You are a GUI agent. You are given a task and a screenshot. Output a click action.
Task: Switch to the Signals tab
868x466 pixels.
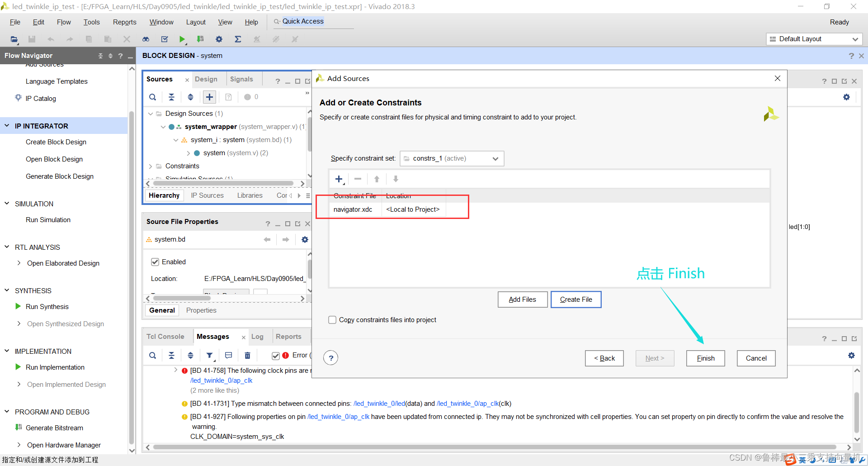pos(241,79)
